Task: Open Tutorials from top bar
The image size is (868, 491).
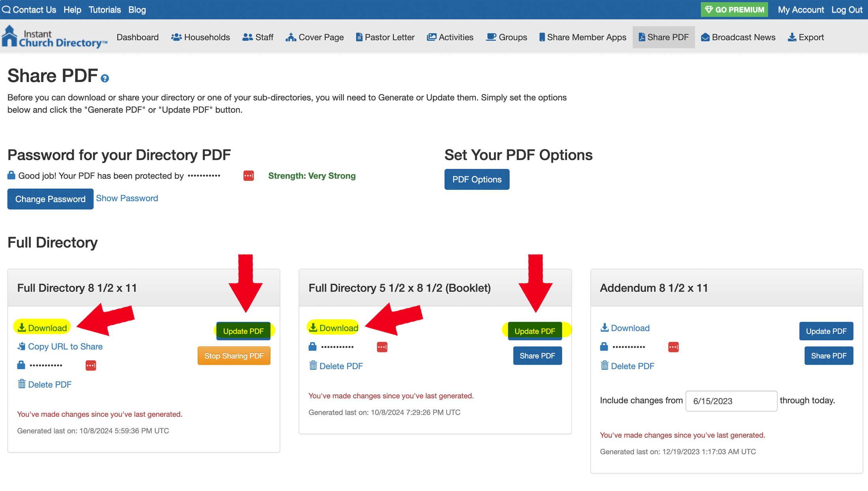Action: pos(105,9)
